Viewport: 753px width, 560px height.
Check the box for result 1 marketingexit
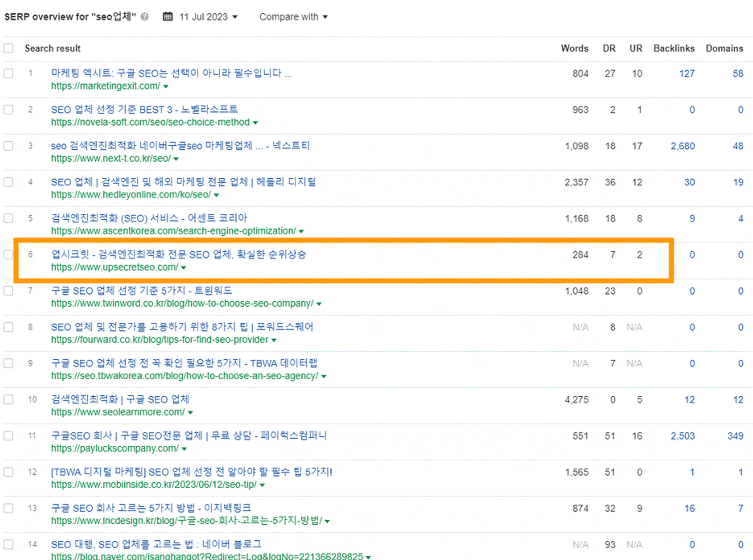8,73
